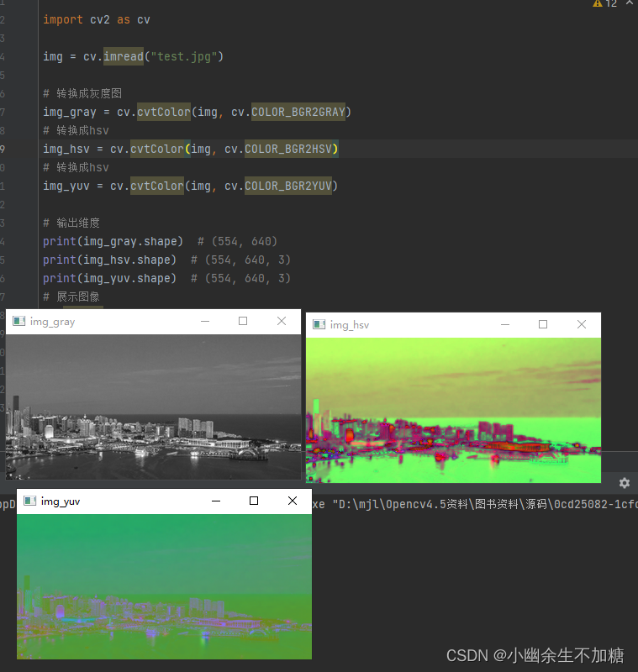
Task: Close the img_yuv window
Action: click(x=293, y=501)
